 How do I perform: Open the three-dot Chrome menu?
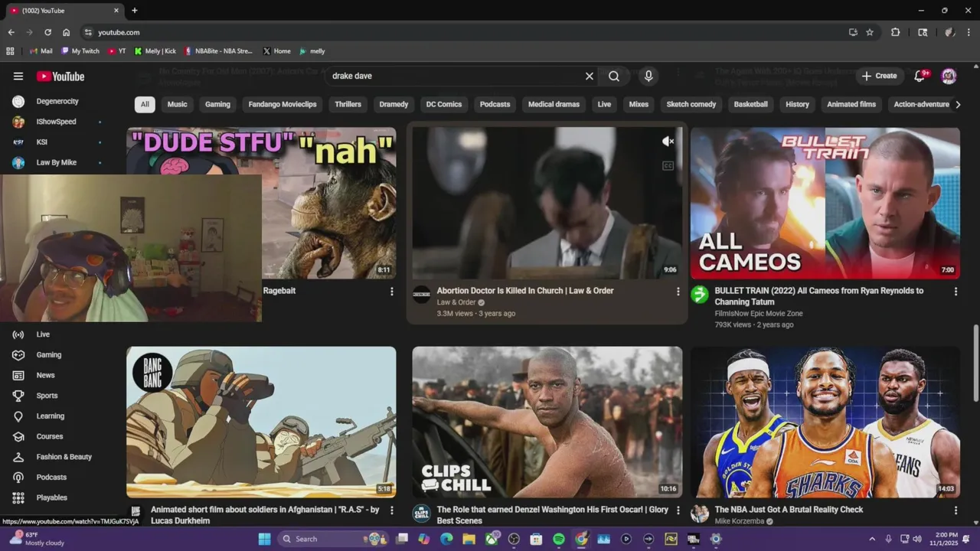point(969,32)
